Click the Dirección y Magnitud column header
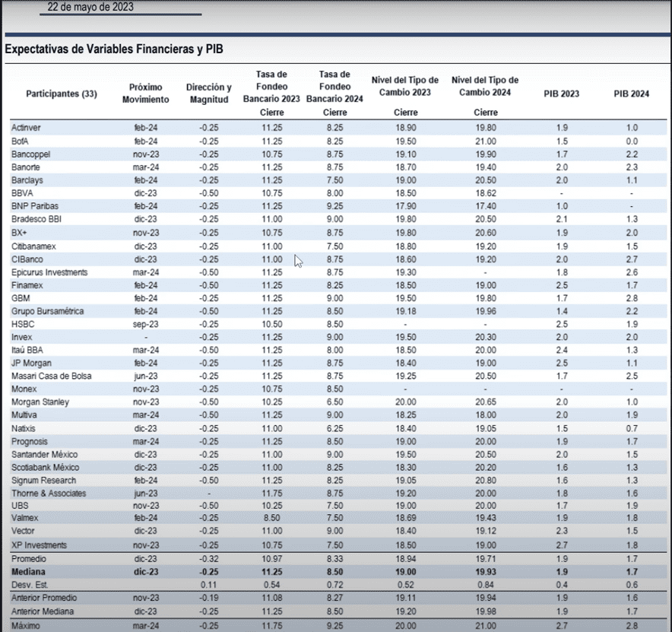Screen dimensions: 672x632 (209, 94)
